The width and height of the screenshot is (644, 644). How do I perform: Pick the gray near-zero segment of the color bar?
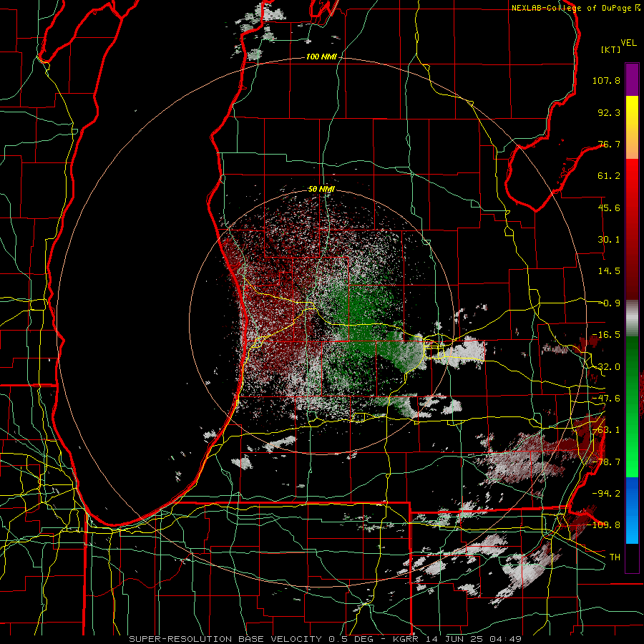point(632,318)
